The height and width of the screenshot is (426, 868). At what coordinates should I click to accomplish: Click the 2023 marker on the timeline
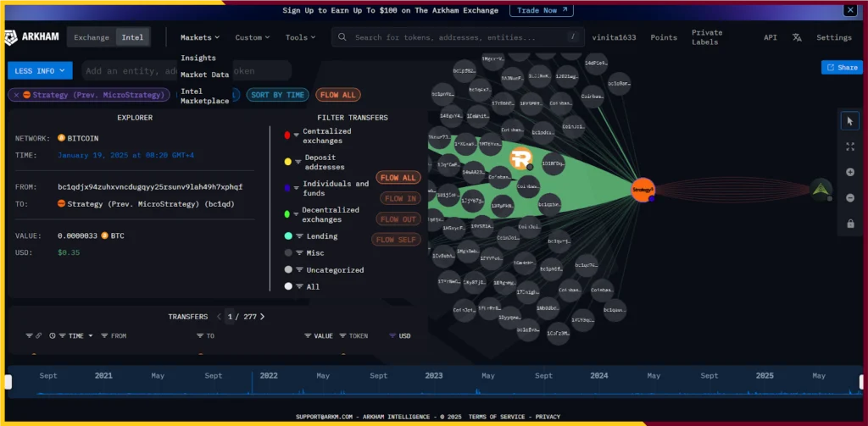point(433,376)
